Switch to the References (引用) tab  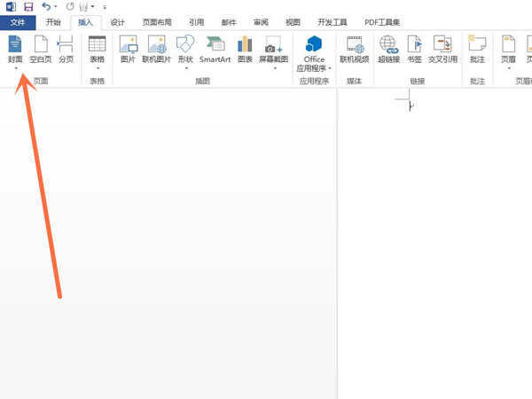(x=197, y=22)
